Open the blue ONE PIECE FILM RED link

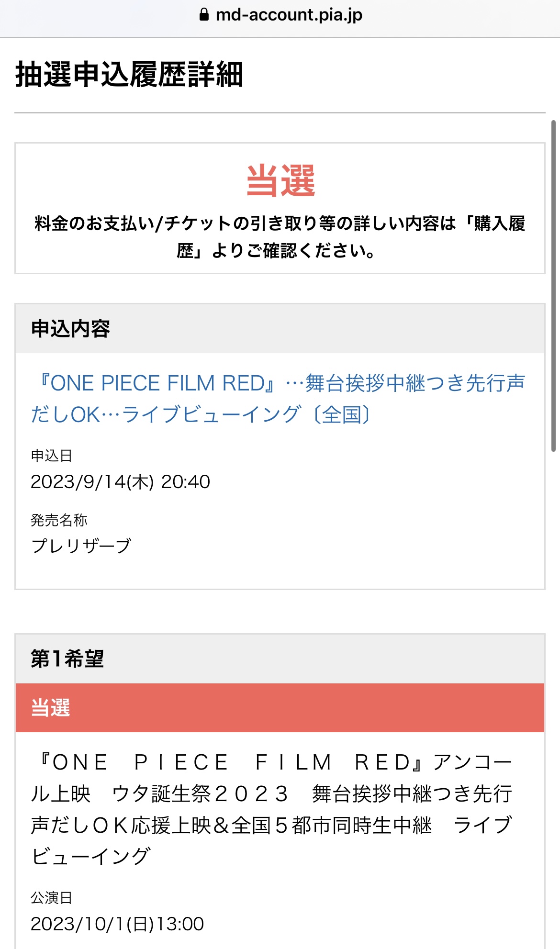(278, 399)
